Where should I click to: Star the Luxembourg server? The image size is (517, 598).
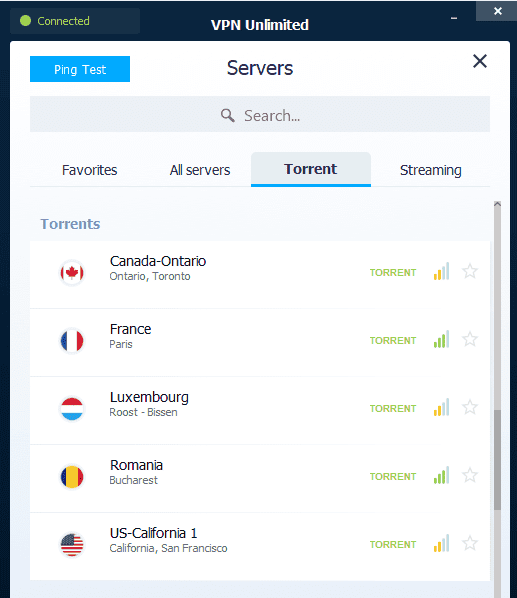pos(470,407)
